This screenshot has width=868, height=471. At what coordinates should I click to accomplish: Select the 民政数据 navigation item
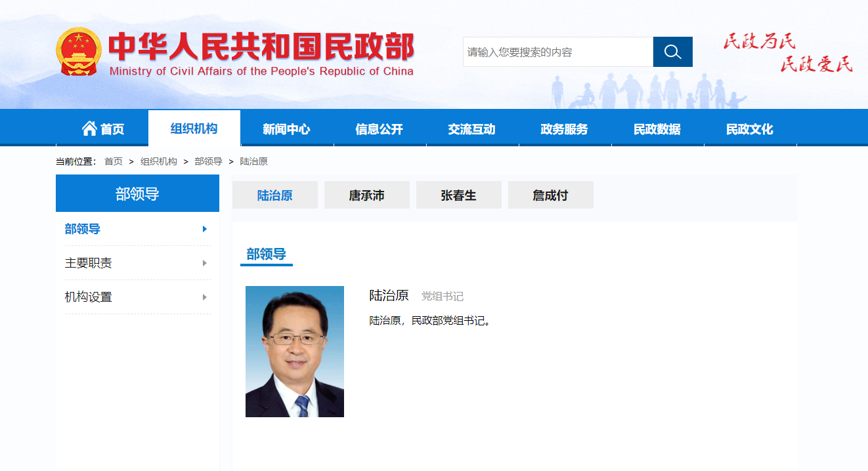point(657,129)
